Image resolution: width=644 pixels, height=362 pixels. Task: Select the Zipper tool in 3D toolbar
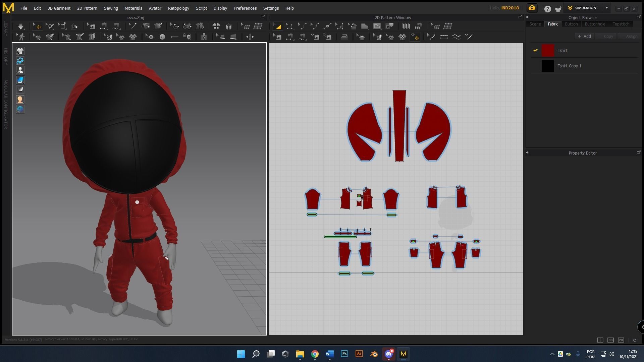click(204, 37)
